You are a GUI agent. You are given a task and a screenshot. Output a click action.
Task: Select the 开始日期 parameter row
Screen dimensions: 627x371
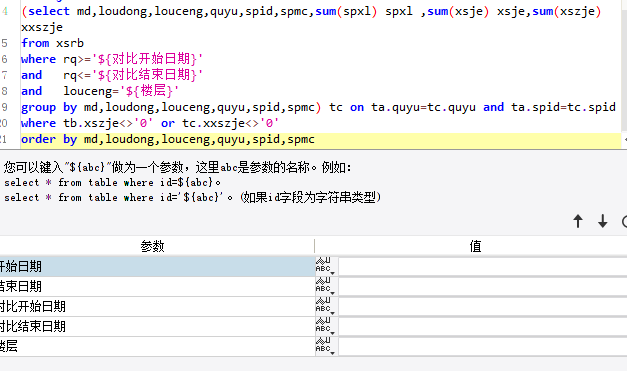[x=157, y=267]
